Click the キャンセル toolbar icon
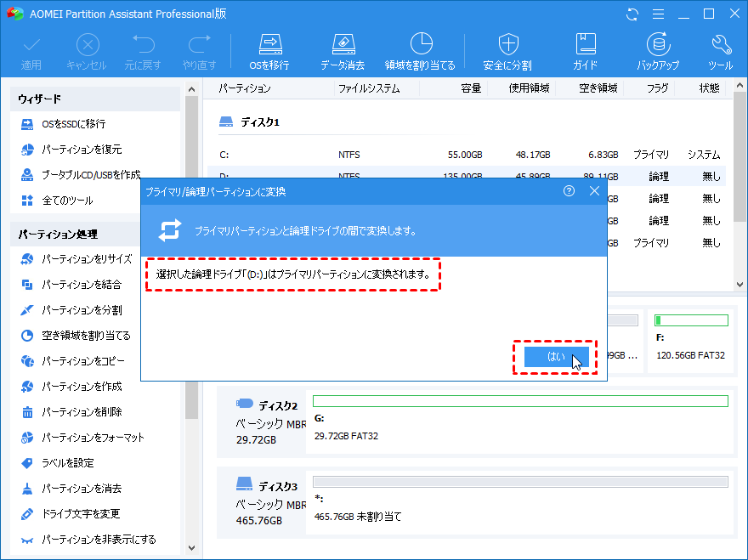Image resolution: width=748 pixels, height=560 pixels. tap(87, 52)
